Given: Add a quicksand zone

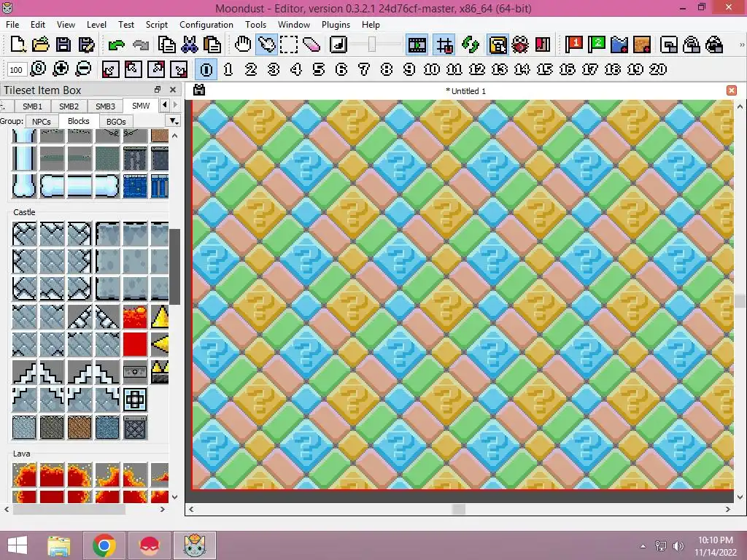Looking at the screenshot, I should click(x=642, y=44).
